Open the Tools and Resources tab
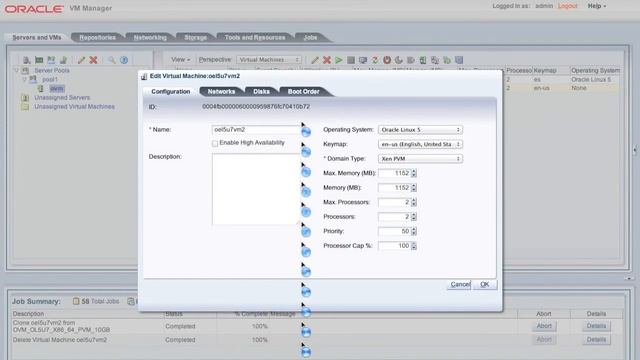Image resolution: width=640 pixels, height=360 pixels. [x=255, y=38]
